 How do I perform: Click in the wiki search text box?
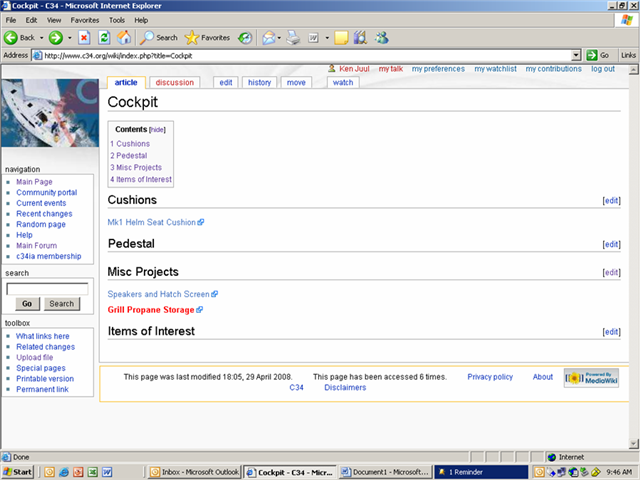tap(46, 289)
